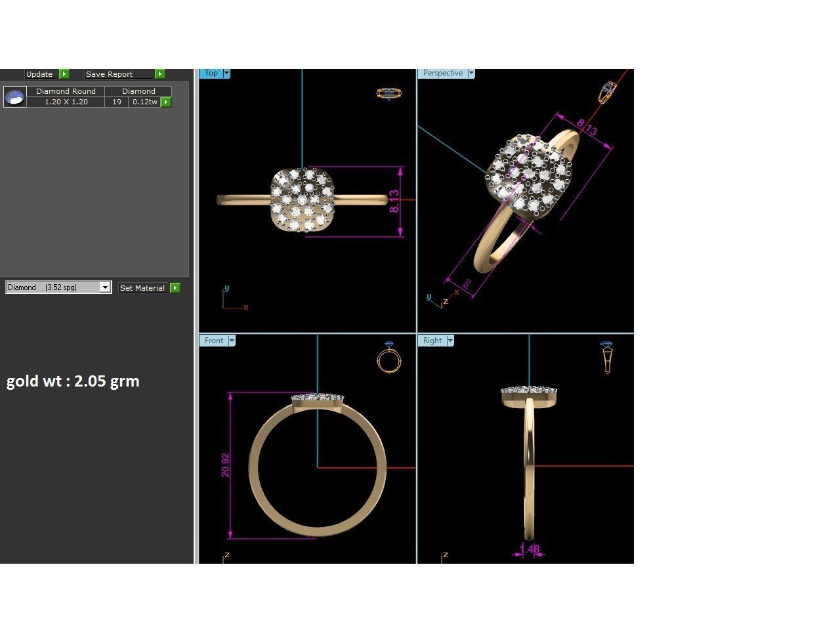Click the 0.12tw total weight cell
The height and width of the screenshot is (630, 840).
point(145,102)
